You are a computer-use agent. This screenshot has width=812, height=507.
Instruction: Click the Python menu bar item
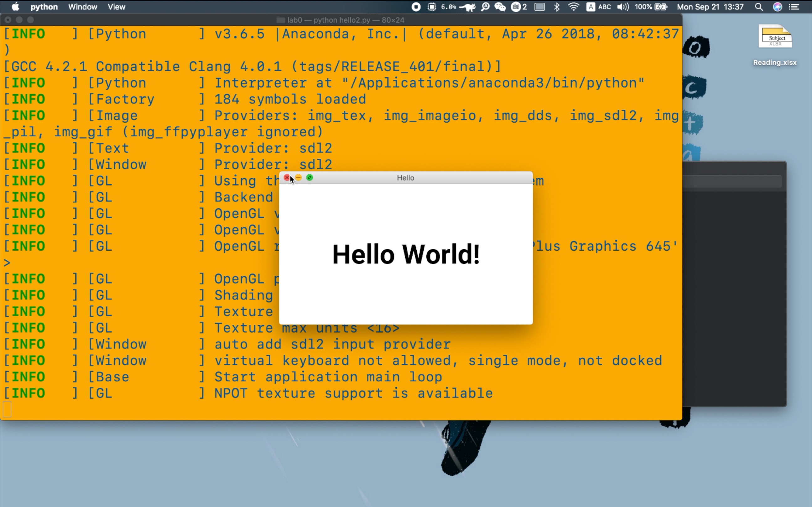[x=44, y=7]
